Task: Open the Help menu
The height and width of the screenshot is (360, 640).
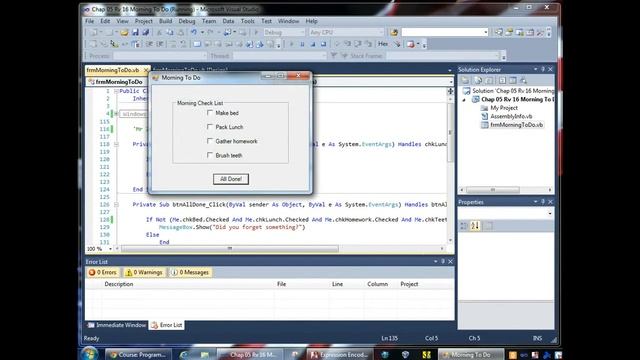Action: pos(311,21)
